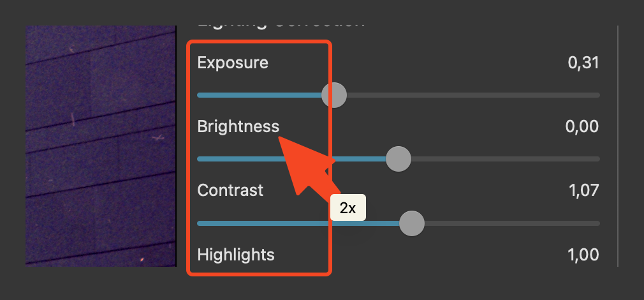This screenshot has width=644, height=300.
Task: Click the gray Contrast track right of handle
Action: point(510,223)
